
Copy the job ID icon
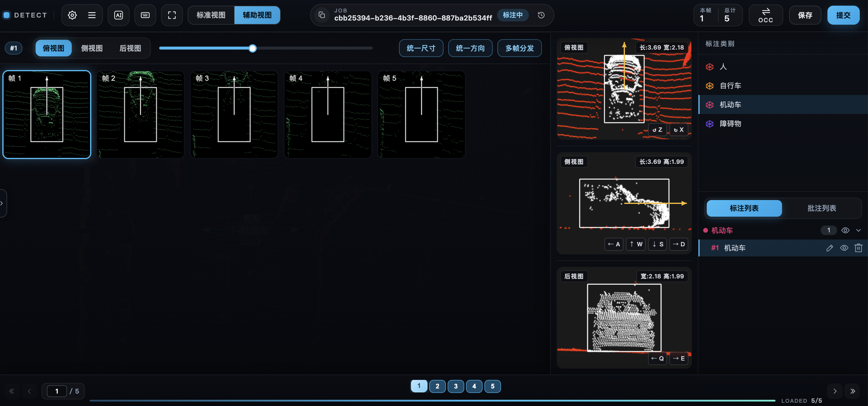(322, 15)
